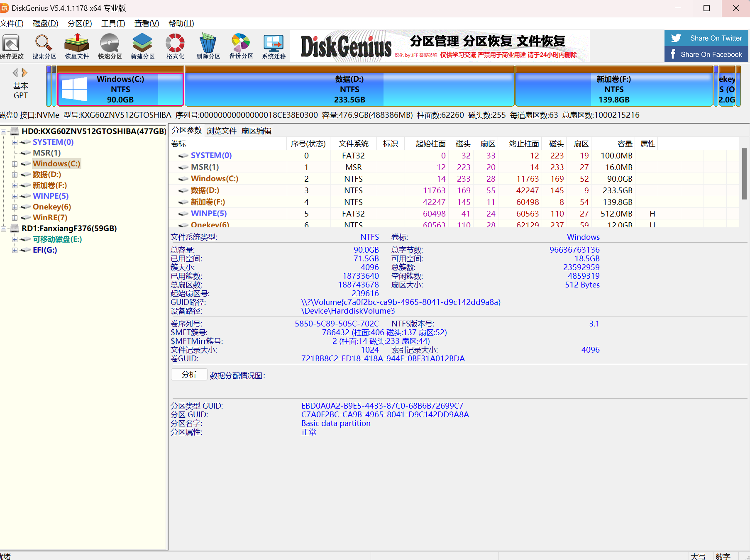The height and width of the screenshot is (560, 750).
Task: Open the 查看(V) menu
Action: tap(147, 24)
